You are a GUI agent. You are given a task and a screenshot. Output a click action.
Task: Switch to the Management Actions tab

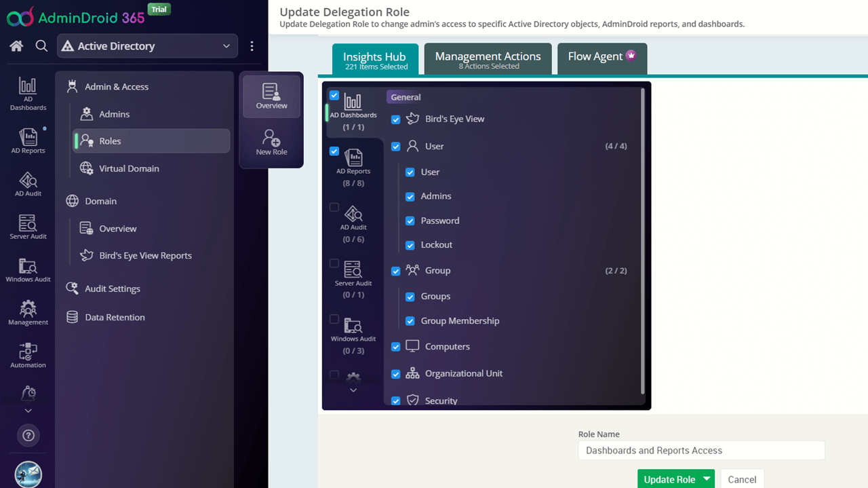coord(488,60)
